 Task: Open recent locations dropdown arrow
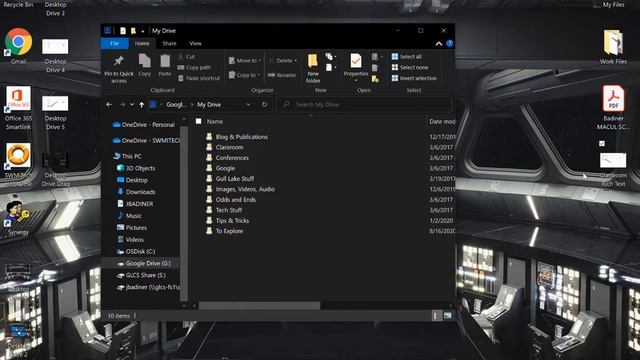pos(132,104)
